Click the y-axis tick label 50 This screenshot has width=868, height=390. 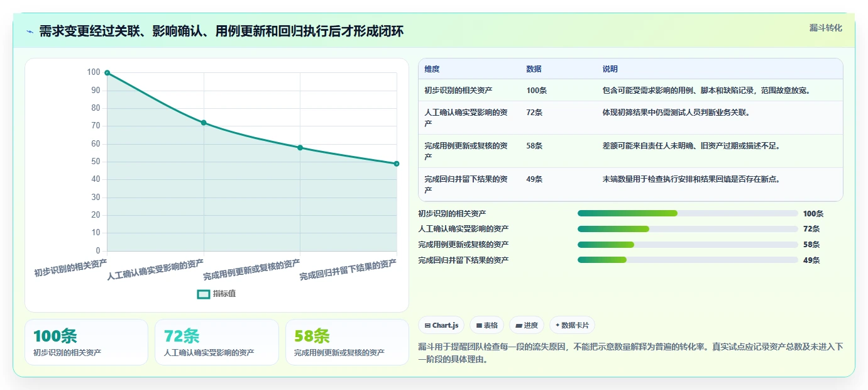click(x=96, y=162)
